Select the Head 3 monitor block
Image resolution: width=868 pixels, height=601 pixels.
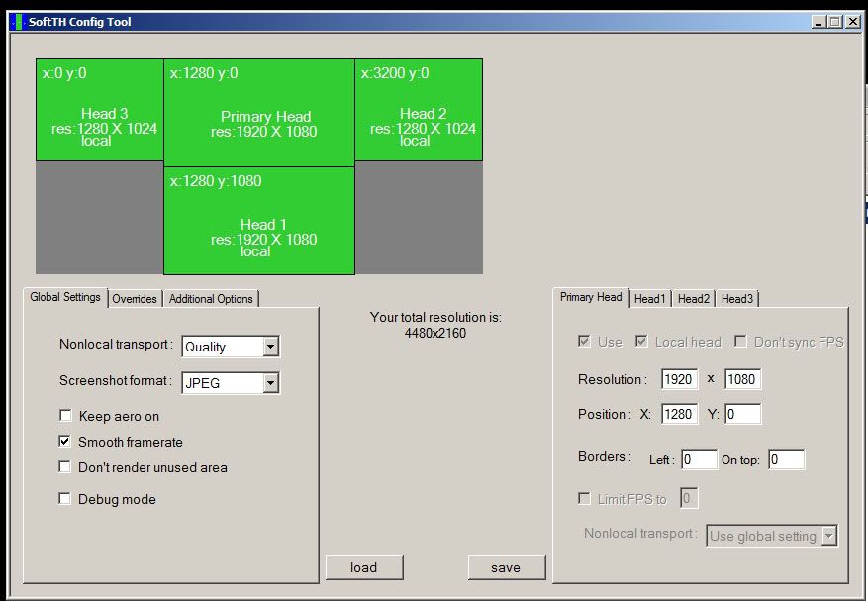coord(99,110)
